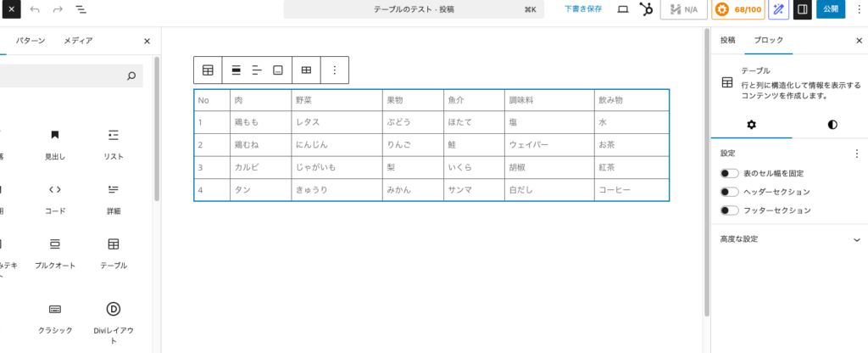Click the magic wand AI icon
This screenshot has height=353, width=868.
click(776, 9)
